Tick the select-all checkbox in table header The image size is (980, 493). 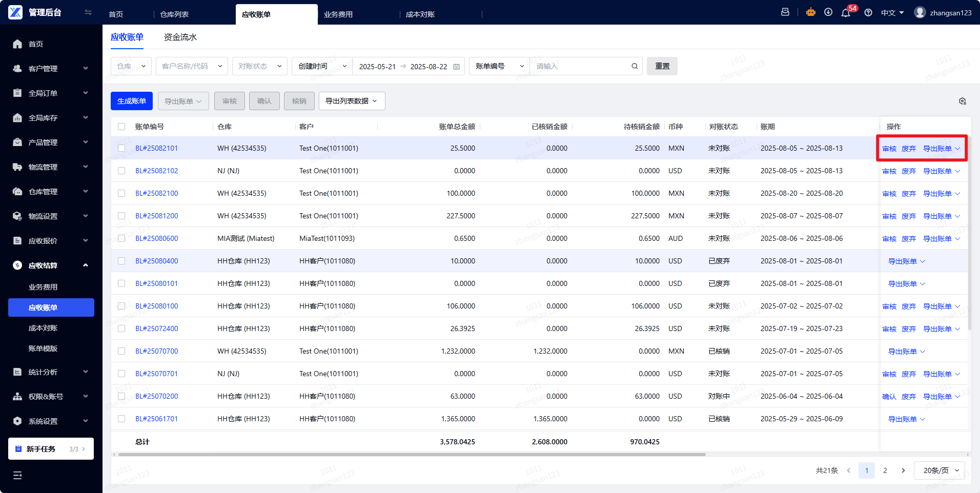tap(121, 127)
